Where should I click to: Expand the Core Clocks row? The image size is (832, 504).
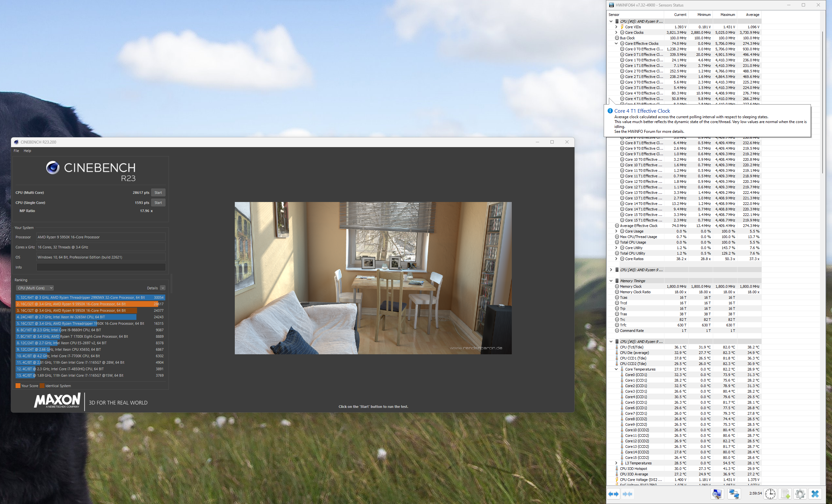point(616,32)
